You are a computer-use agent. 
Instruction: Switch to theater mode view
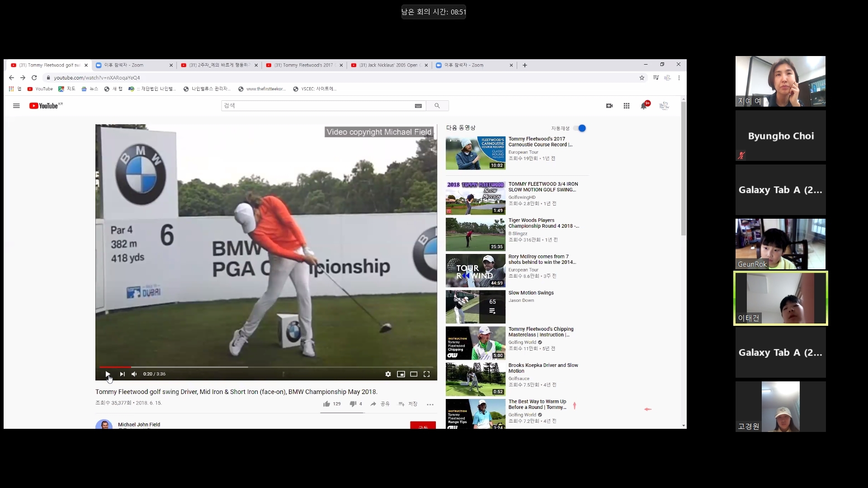[414, 374]
